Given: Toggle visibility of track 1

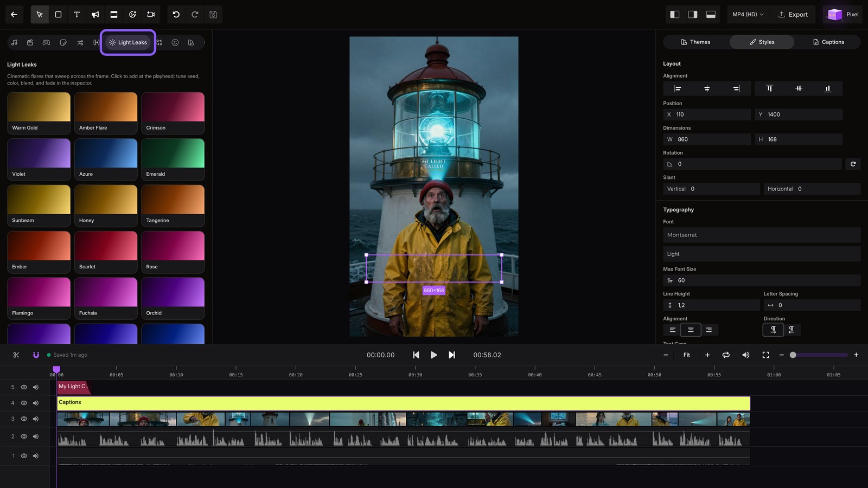Looking at the screenshot, I should 24,456.
